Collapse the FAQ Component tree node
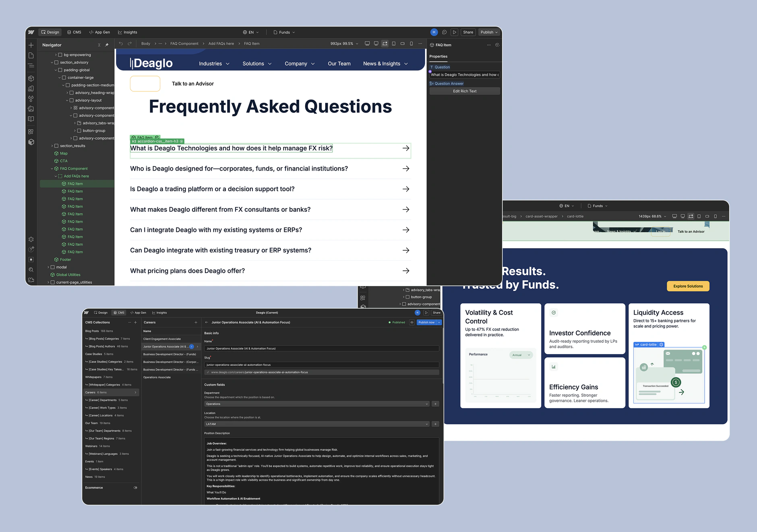This screenshot has height=532, width=757. (x=52, y=169)
